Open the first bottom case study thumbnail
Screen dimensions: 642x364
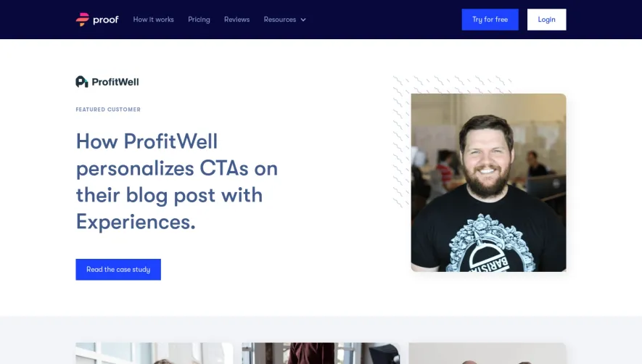[155, 353]
